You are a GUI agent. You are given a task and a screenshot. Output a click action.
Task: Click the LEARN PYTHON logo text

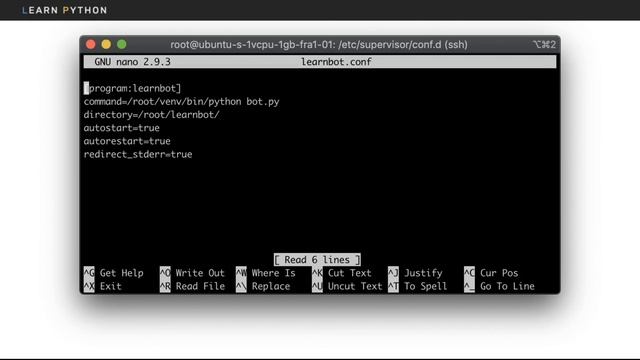tap(64, 10)
